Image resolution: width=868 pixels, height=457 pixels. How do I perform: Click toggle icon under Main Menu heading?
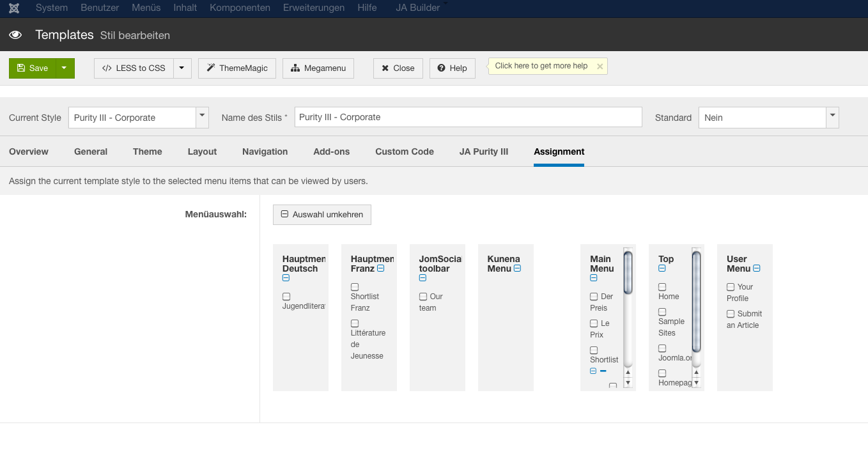pyautogui.click(x=594, y=278)
